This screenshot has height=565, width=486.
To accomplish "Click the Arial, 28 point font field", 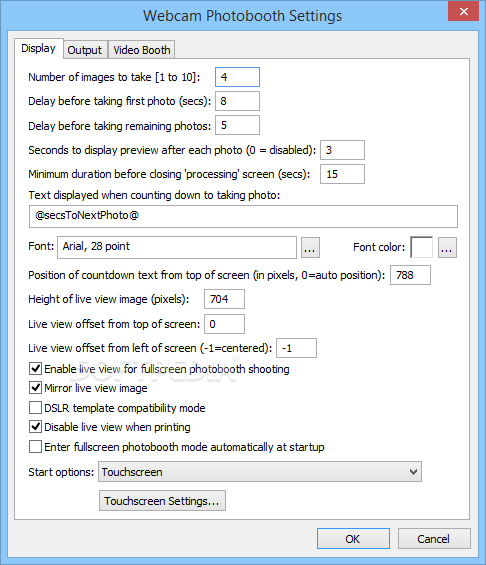I will coord(177,247).
